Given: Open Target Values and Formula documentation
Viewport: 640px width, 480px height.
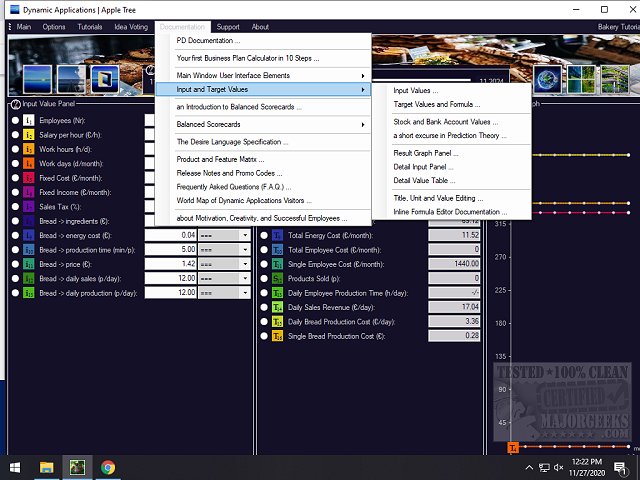Looking at the screenshot, I should click(437, 104).
